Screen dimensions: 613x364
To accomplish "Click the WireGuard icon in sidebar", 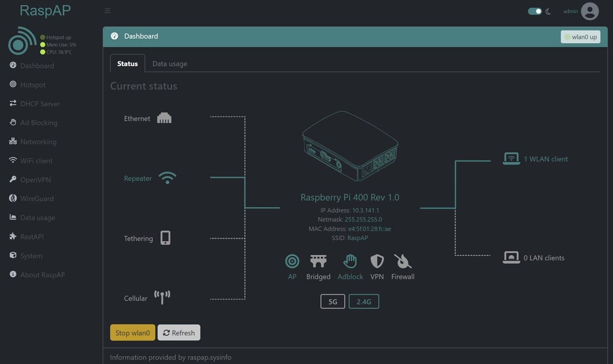I will 13,198.
